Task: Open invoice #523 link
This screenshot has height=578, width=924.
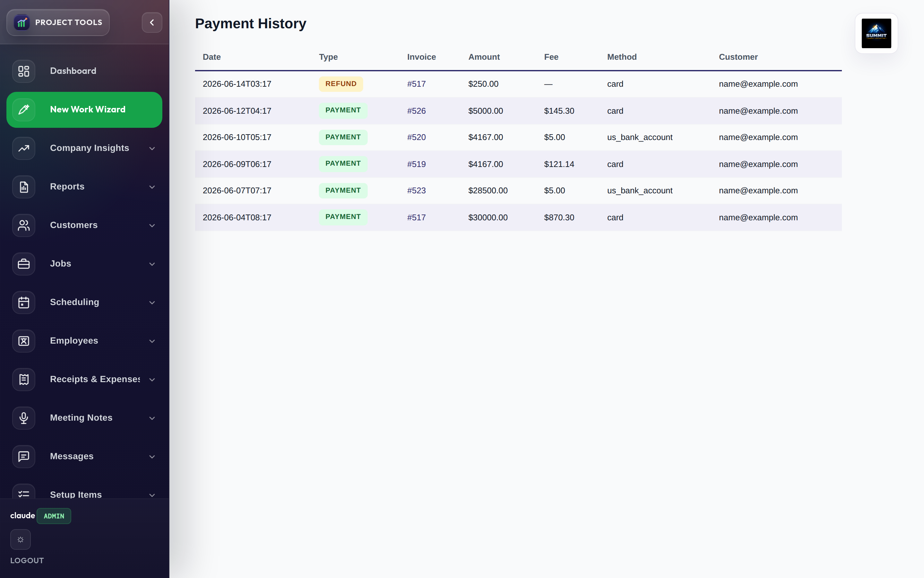Action: (416, 190)
